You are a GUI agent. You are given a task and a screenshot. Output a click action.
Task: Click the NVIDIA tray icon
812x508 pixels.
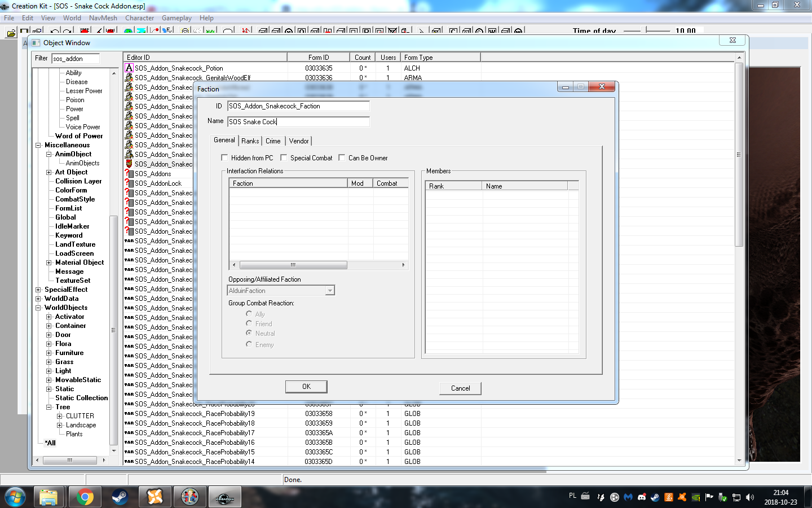pyautogui.click(x=696, y=497)
